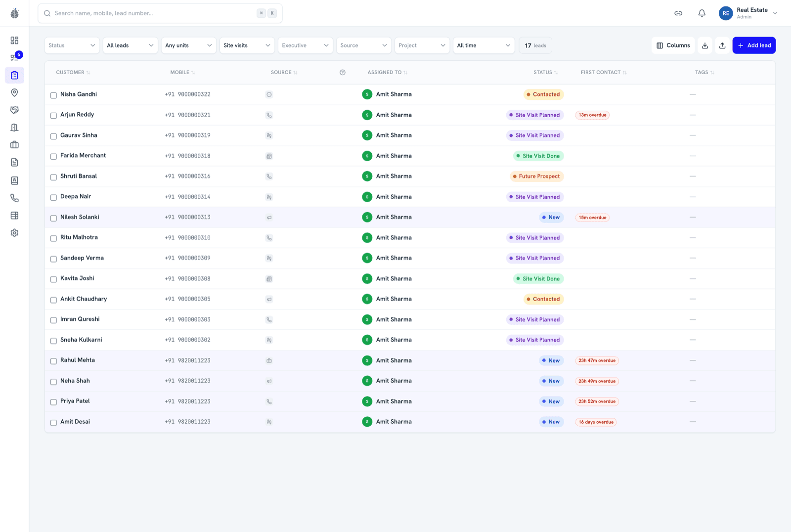Select the checkbox for Nisha Gandhi
791x532 pixels.
(53, 95)
